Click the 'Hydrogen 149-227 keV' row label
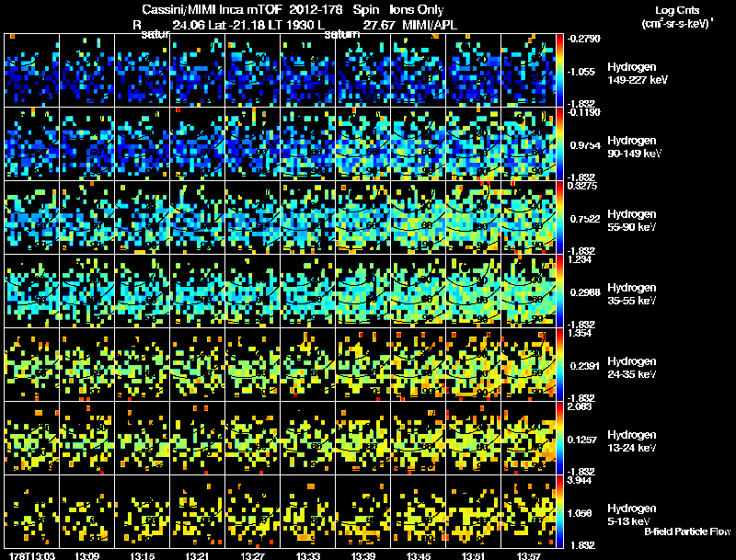736x560 pixels. click(637, 74)
